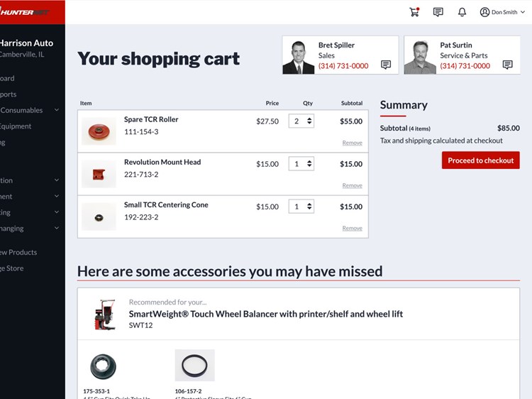Open the Equipment sidebar item
Viewport: 532px width, 399px height.
coord(16,126)
